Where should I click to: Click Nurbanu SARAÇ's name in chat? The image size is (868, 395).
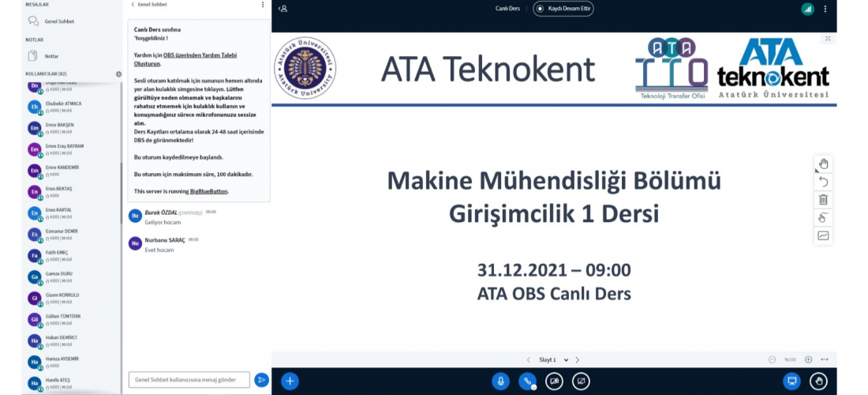165,240
